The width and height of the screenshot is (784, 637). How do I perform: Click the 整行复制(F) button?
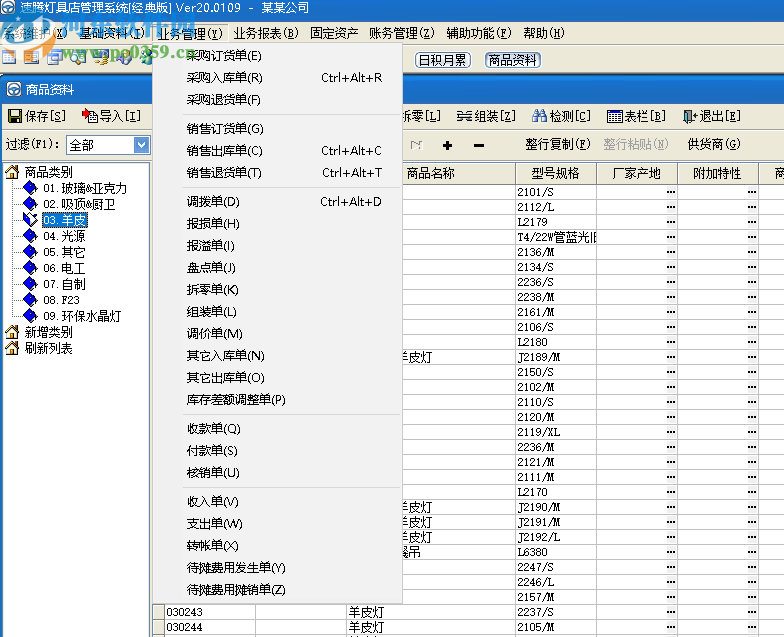pos(558,144)
